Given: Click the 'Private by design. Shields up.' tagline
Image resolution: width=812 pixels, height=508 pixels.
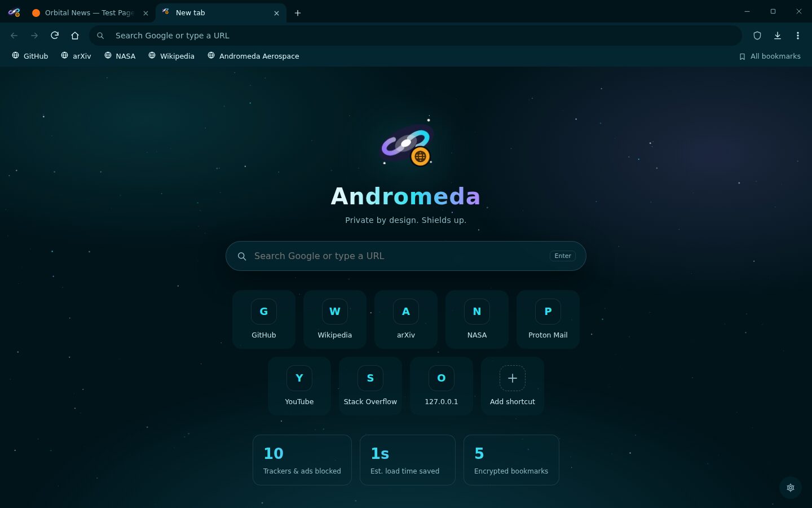Looking at the screenshot, I should click(406, 220).
